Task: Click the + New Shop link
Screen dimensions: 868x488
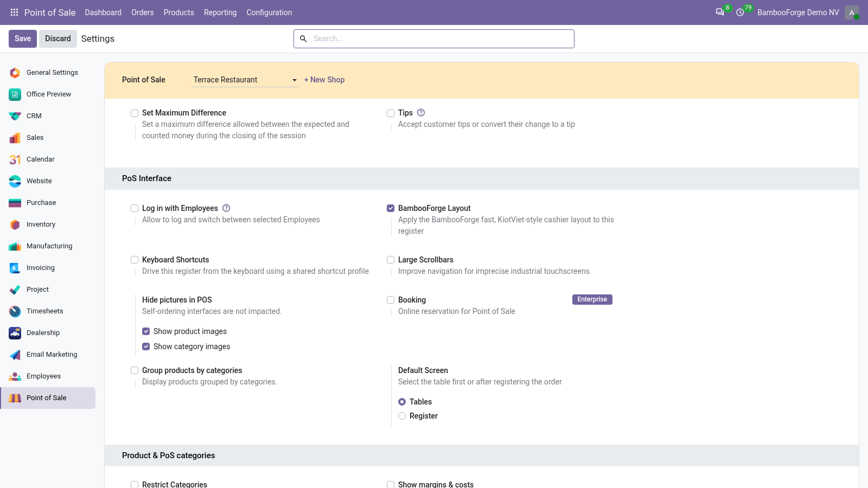Action: [324, 80]
